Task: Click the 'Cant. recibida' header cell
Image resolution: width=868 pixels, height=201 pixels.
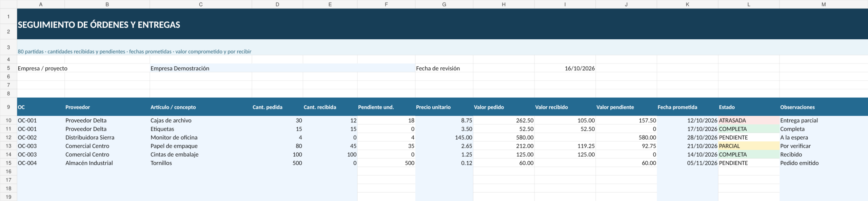Action: [330, 107]
